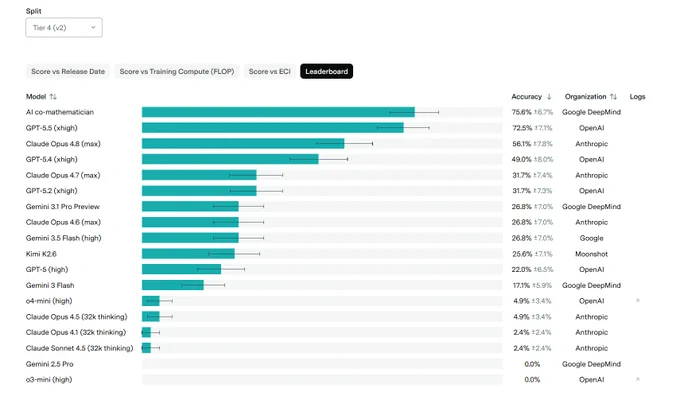
Task: Click Gemini 3.1 Pro Preview model name
Action: click(x=62, y=206)
